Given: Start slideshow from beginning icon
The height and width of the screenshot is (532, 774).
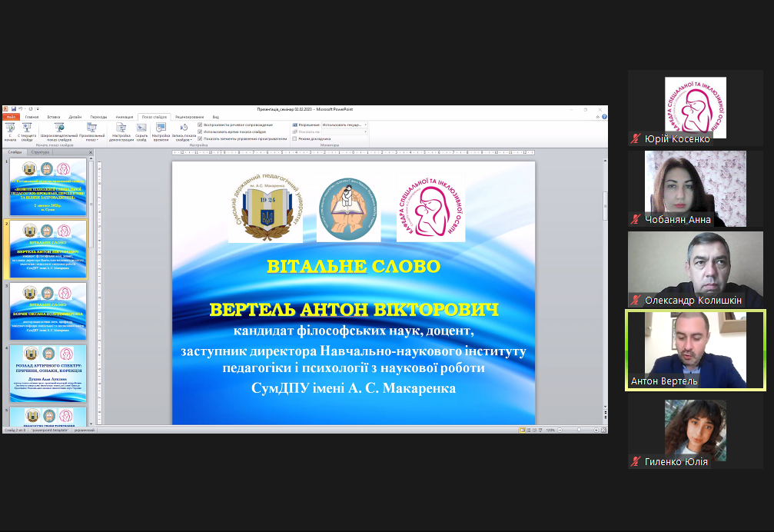Looking at the screenshot, I should [x=10, y=129].
